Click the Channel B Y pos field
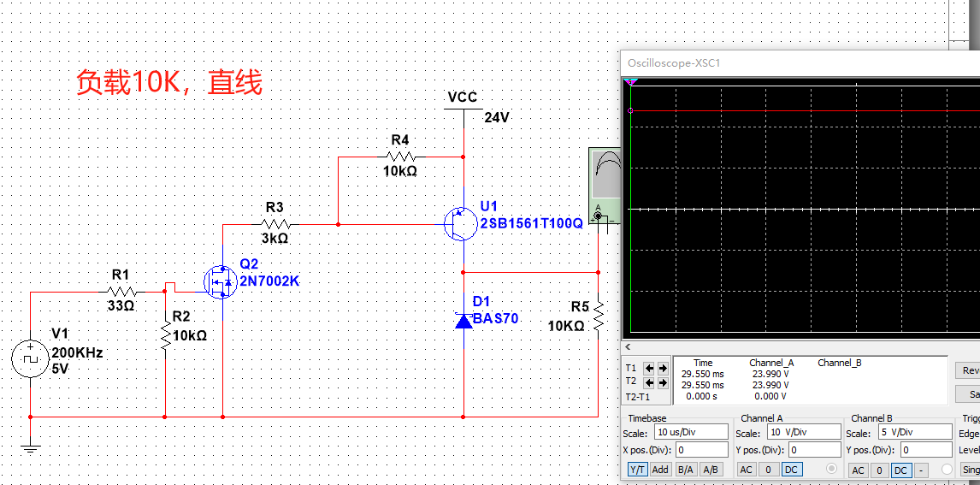Screen dimensions: 980x485 (x=925, y=449)
